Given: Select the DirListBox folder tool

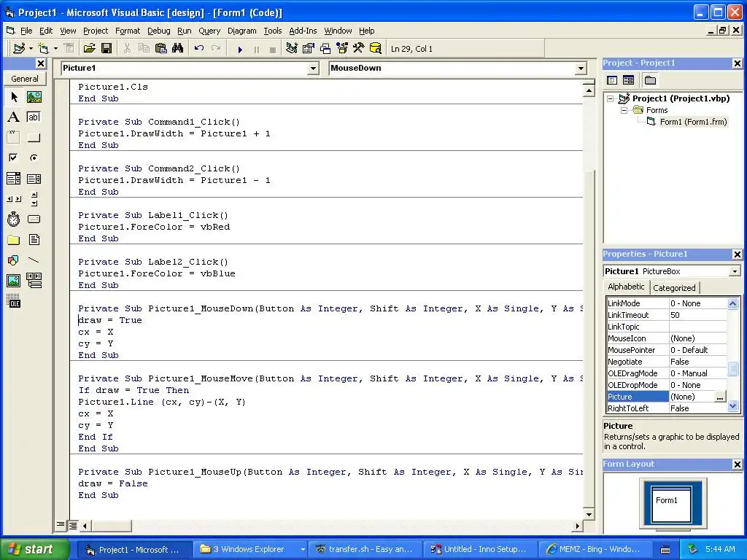Looking at the screenshot, I should tap(14, 239).
